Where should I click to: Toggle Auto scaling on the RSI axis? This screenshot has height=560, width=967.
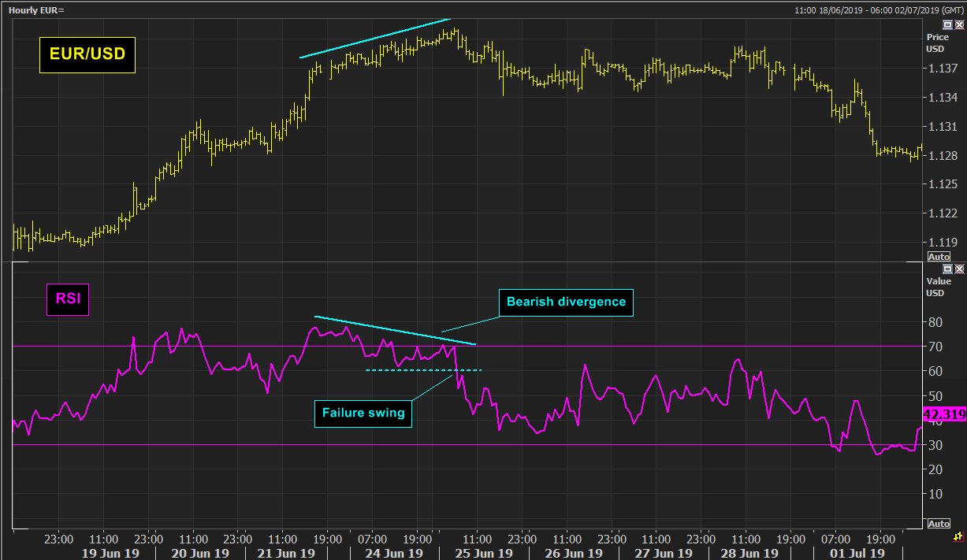click(939, 524)
